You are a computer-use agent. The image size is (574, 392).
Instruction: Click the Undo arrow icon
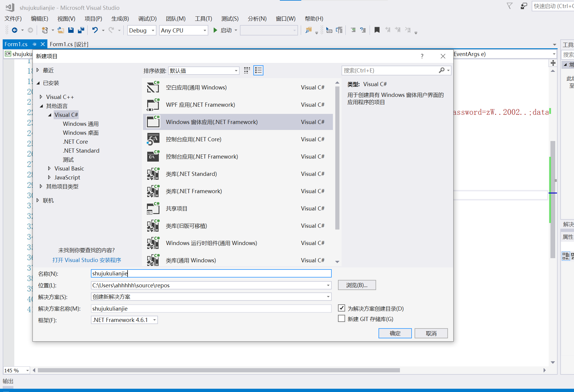(95, 30)
